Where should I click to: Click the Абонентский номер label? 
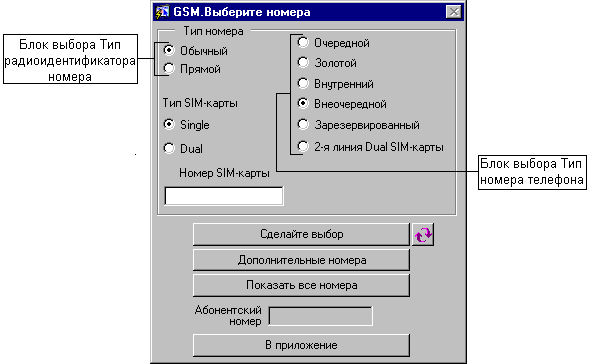coord(228,315)
